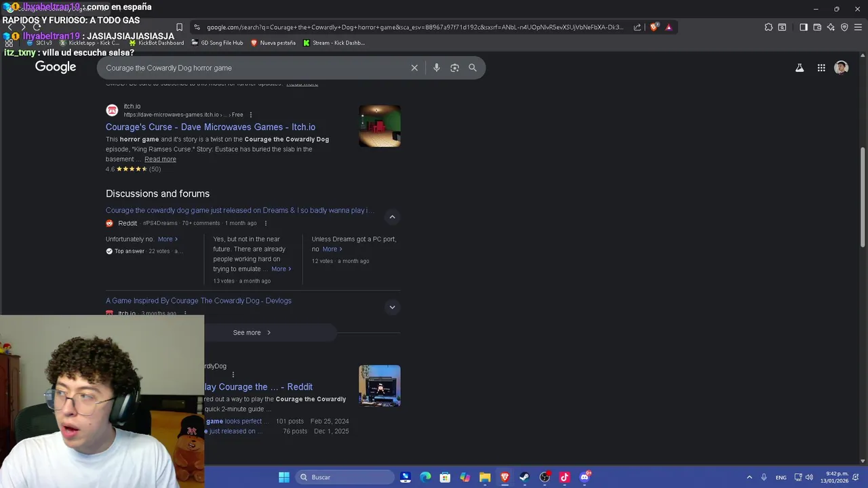Open Courage's Curse - Dave Microwaves Games link

pyautogui.click(x=210, y=127)
